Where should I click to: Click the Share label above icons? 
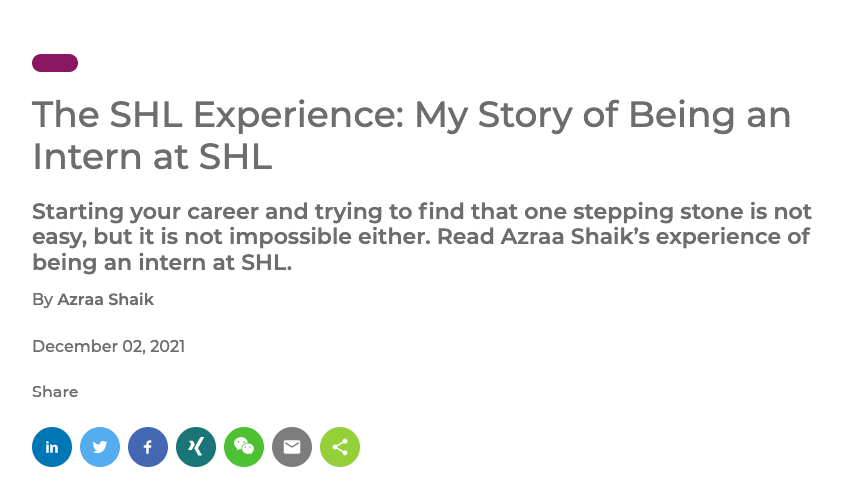click(x=55, y=391)
